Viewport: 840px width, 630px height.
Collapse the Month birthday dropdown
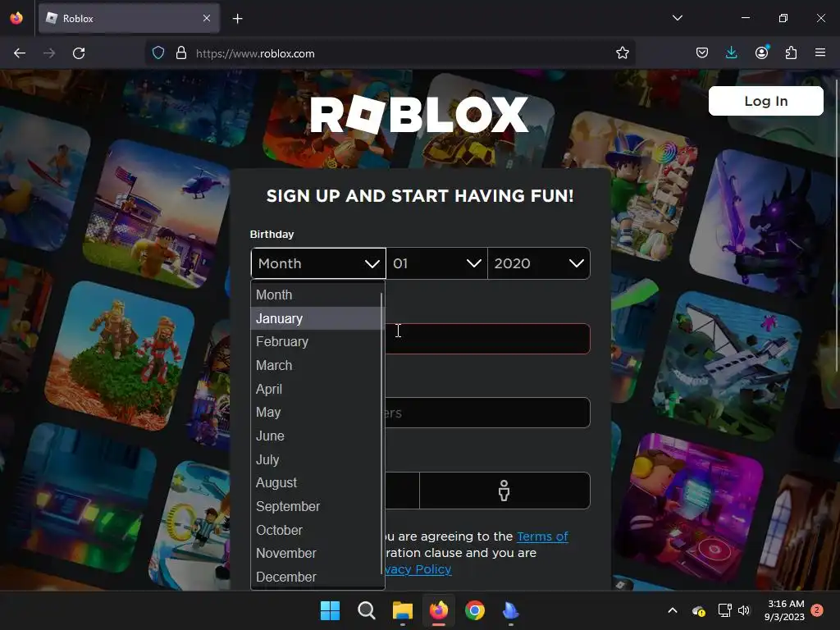318,263
